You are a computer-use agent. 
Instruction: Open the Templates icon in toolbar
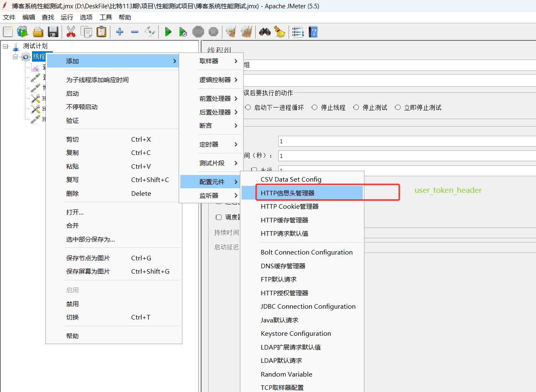coord(22,32)
